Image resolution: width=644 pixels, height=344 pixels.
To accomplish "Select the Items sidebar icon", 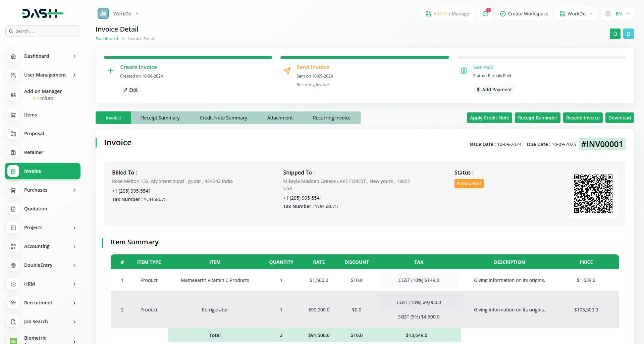I will (13, 115).
